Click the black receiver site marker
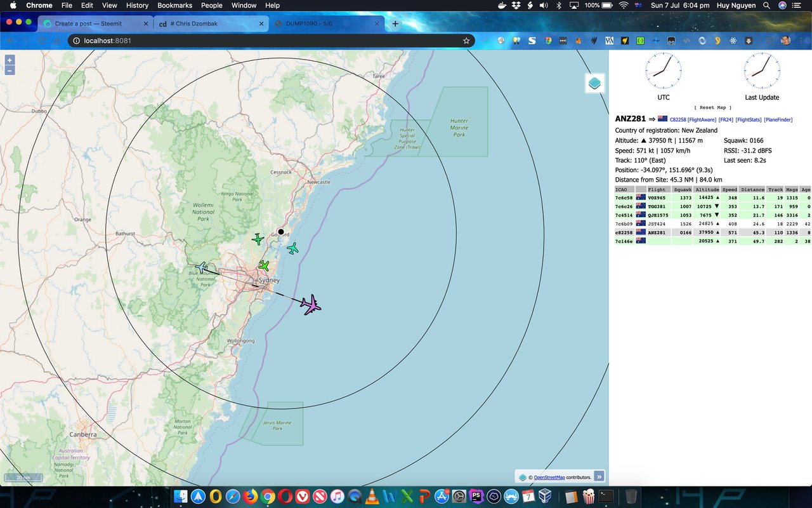The width and height of the screenshot is (812, 508). [281, 232]
